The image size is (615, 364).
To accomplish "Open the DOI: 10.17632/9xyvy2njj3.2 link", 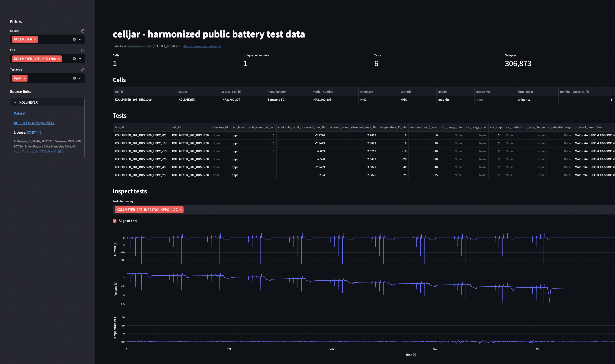I will (x=34, y=123).
